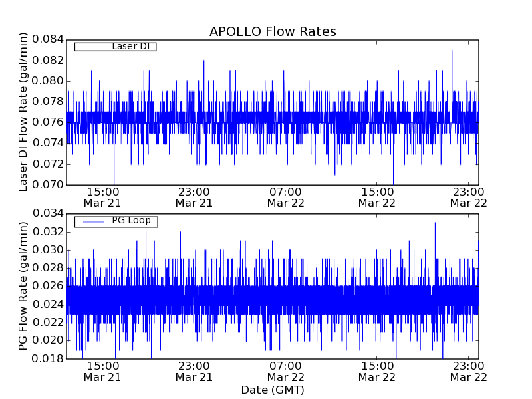
Task: Click the blue line sample in Laser DI legend
Action: point(94,47)
